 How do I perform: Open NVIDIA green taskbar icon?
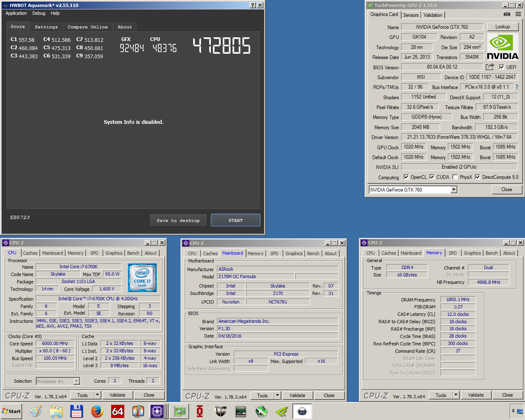click(x=282, y=411)
